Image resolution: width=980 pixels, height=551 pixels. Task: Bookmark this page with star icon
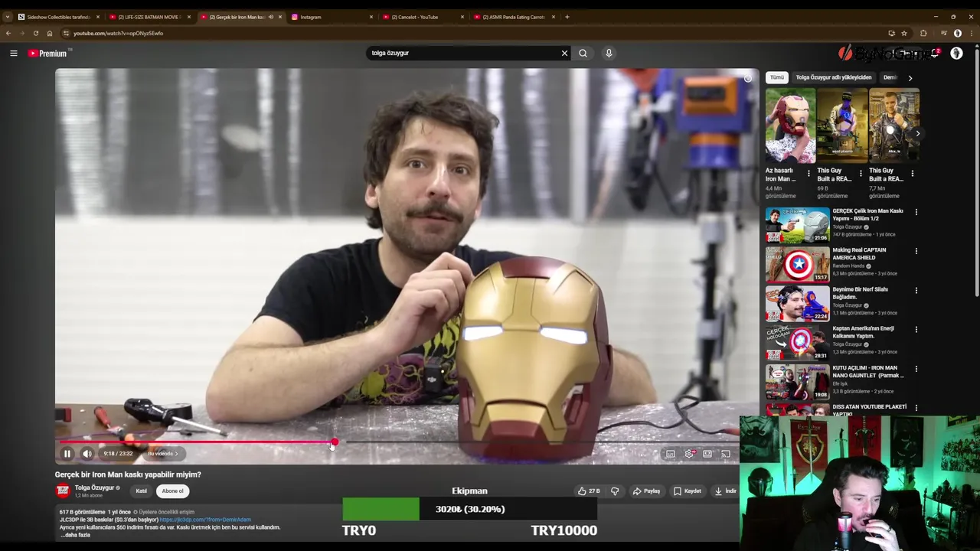904,33
